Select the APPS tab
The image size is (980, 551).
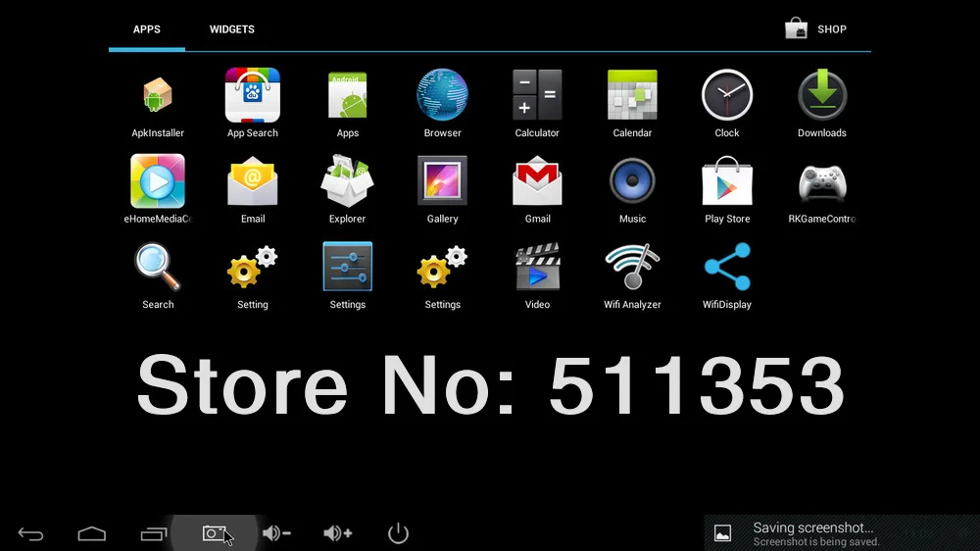147,29
